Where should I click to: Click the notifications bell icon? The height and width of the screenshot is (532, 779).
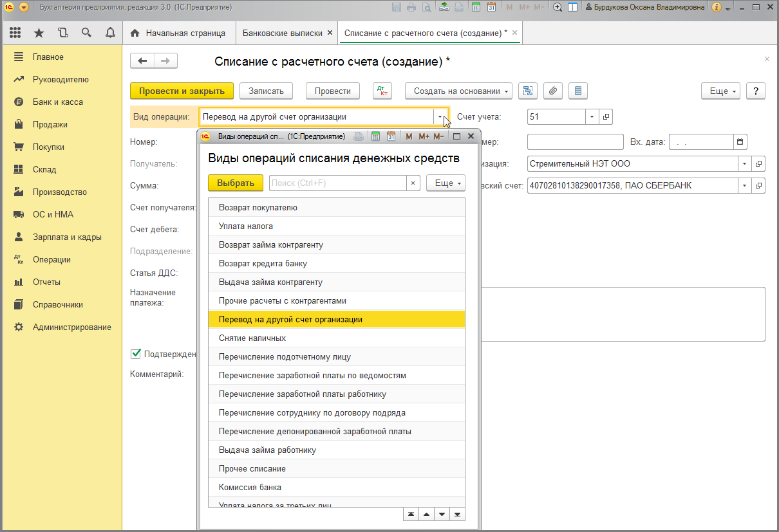click(110, 33)
